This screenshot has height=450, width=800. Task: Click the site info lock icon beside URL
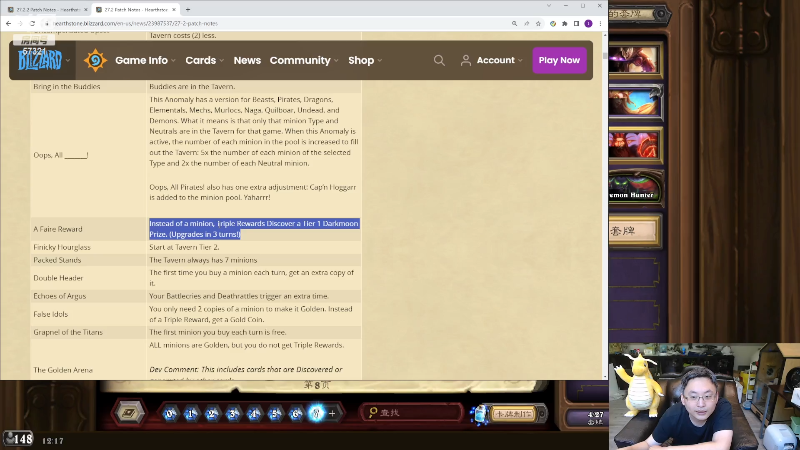coord(46,23)
